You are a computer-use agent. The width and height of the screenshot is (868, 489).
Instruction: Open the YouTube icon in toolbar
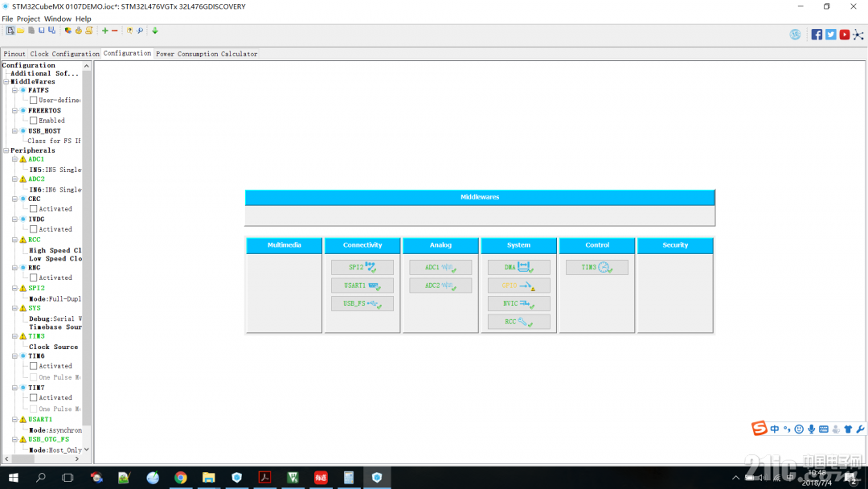844,35
